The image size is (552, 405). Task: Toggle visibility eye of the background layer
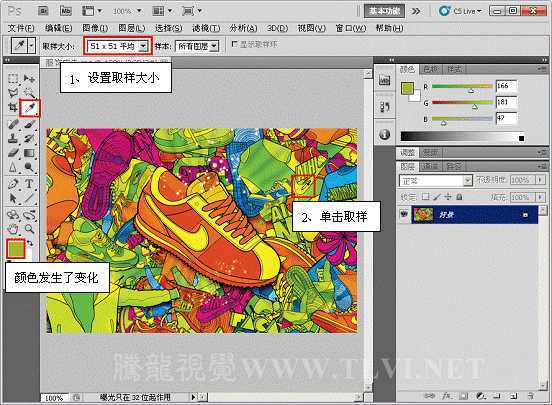[404, 214]
